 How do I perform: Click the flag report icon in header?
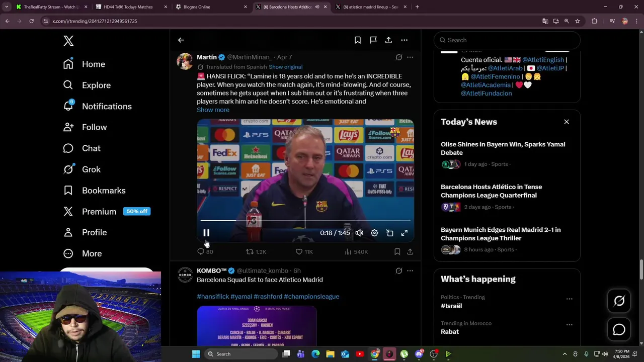point(373,40)
